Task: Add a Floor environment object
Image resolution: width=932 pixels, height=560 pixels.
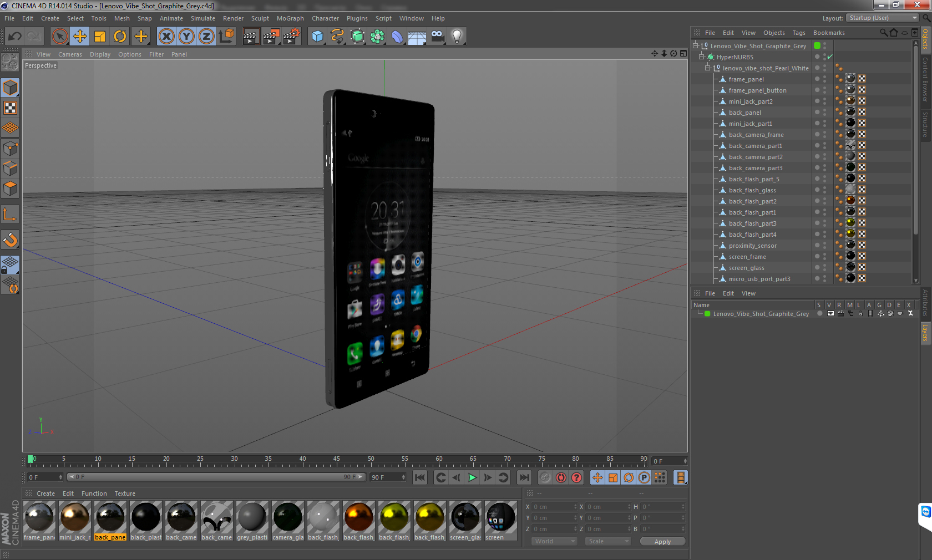Action: pos(417,37)
